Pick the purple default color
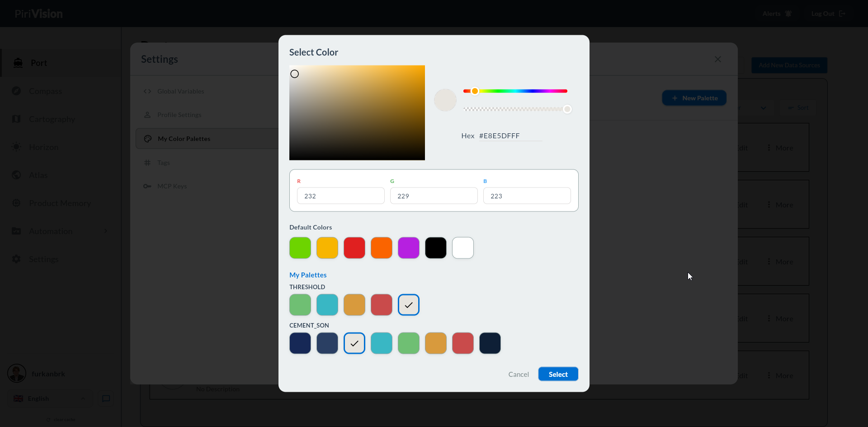This screenshot has width=868, height=427. coord(409,248)
